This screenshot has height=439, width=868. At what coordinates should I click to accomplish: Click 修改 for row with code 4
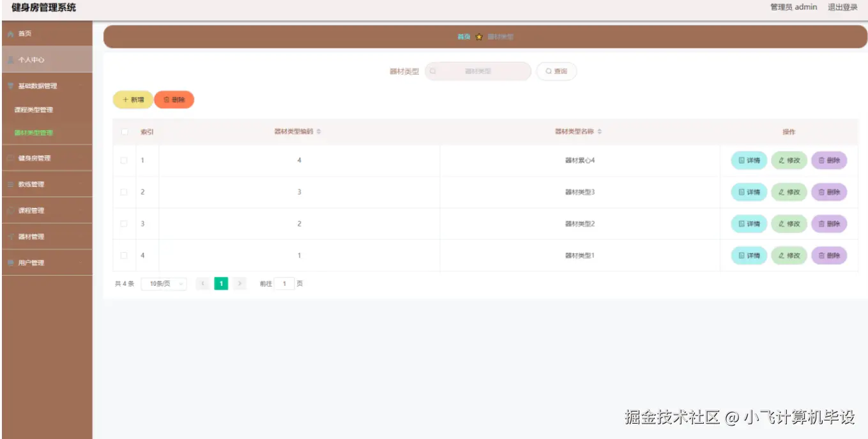click(x=789, y=160)
